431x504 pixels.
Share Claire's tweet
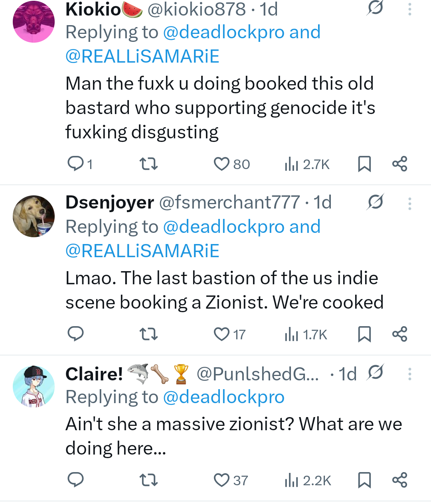[399, 480]
